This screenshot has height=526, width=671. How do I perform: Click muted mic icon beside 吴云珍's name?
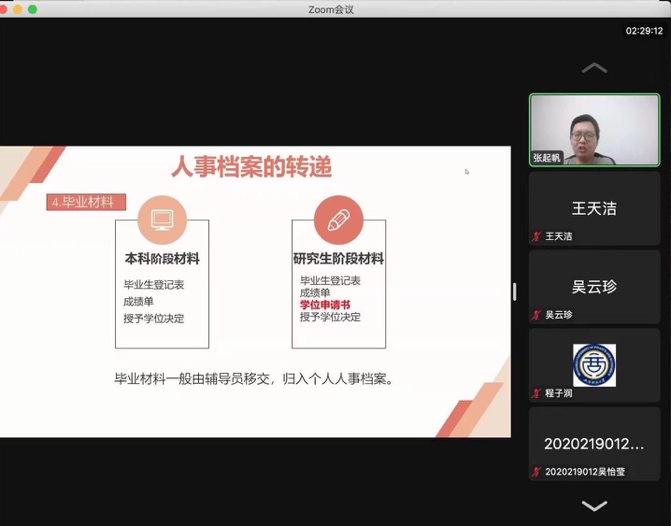coord(537,315)
